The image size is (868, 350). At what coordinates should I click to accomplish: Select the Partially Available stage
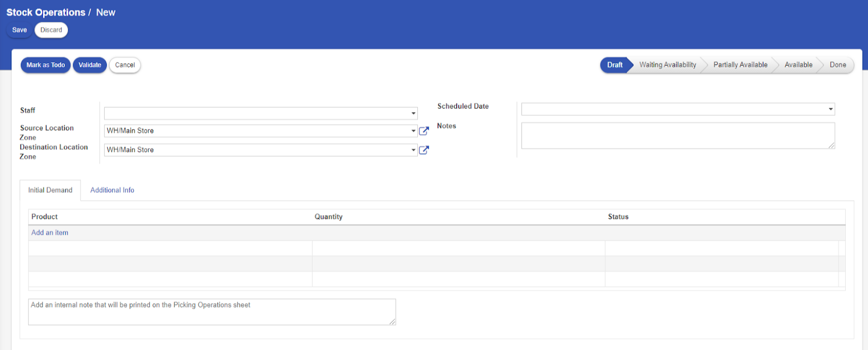point(740,65)
